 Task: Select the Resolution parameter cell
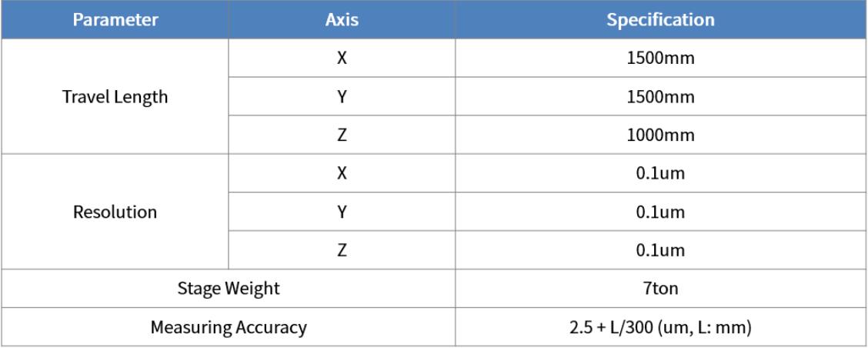[x=115, y=212]
